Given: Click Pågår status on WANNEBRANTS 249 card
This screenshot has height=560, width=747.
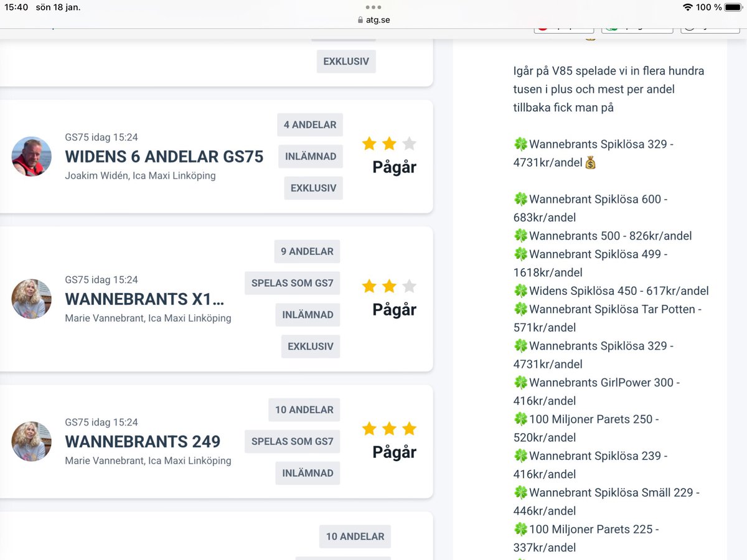Looking at the screenshot, I should (x=394, y=452).
